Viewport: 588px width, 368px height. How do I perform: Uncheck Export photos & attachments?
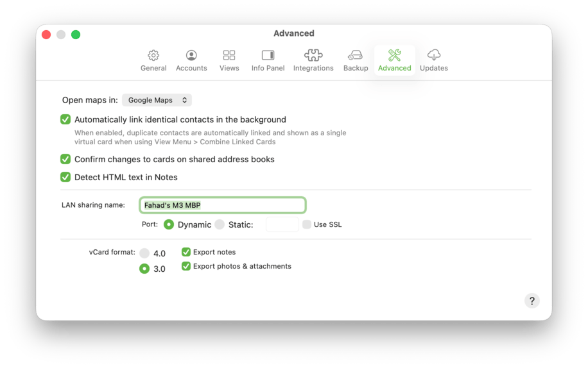(186, 266)
